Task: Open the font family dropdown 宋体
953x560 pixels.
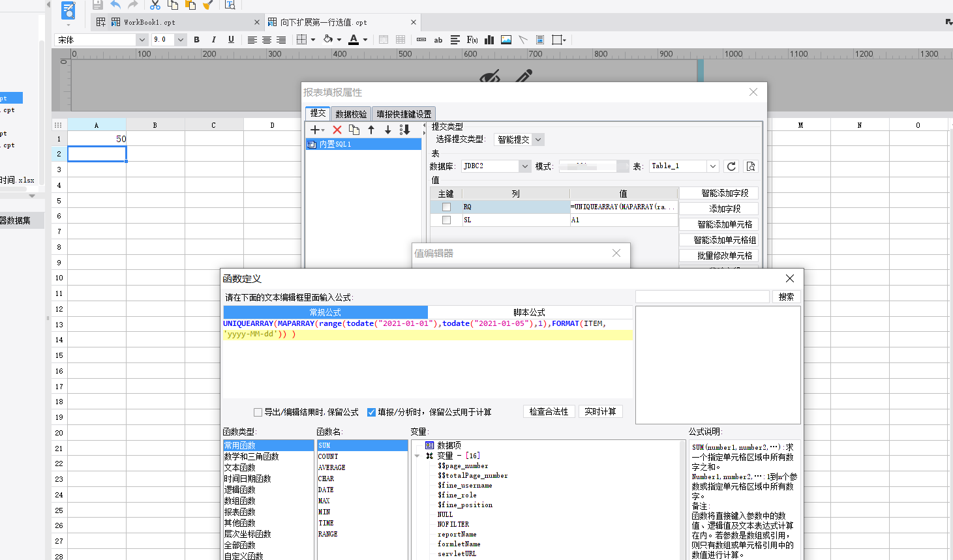Action: click(x=142, y=40)
